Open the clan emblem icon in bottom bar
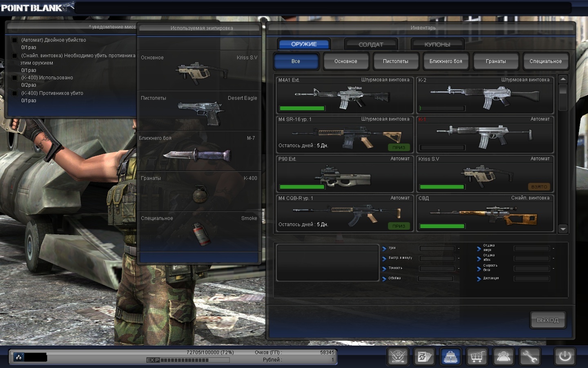The image size is (588, 368). tap(398, 357)
